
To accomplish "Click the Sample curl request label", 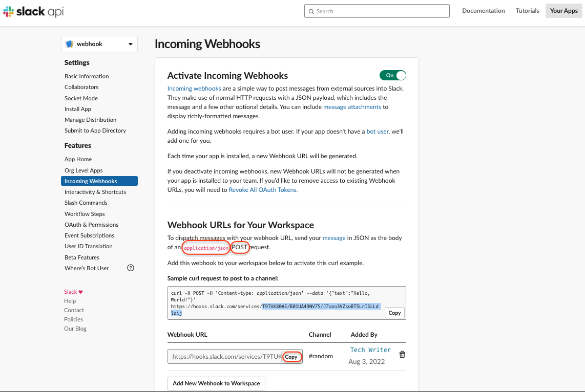I will (x=223, y=278).
